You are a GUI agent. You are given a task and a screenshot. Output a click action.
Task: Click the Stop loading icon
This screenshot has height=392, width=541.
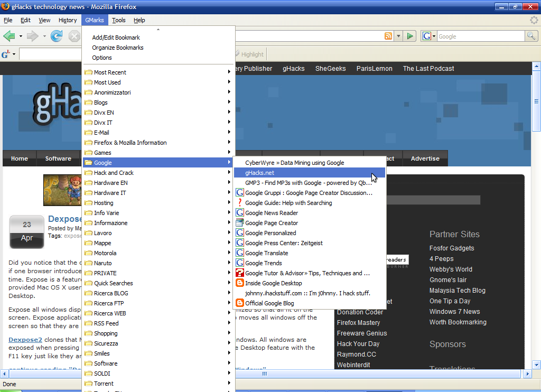(x=74, y=36)
